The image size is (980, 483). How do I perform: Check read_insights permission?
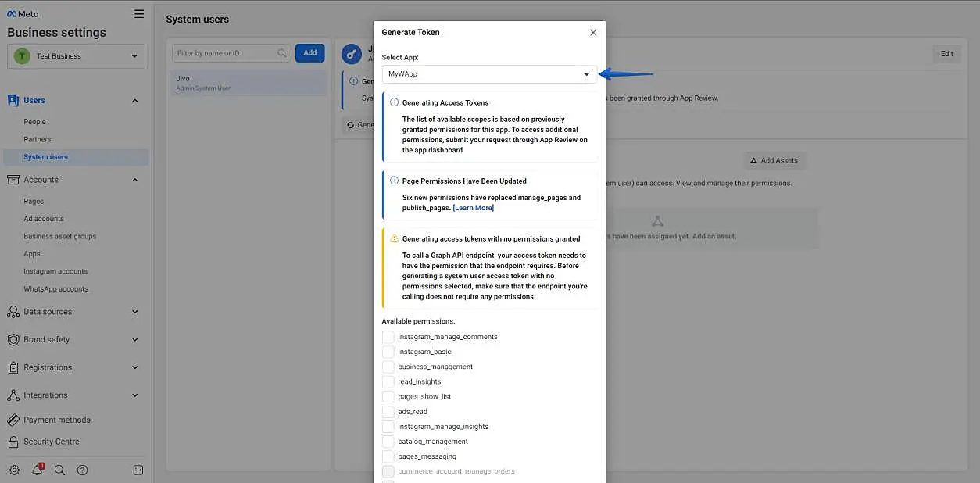tap(388, 381)
